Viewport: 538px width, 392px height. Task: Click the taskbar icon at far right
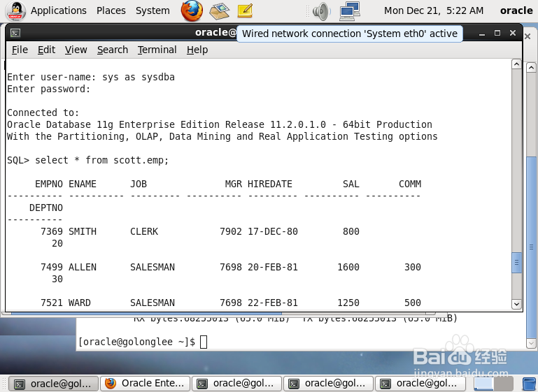(x=529, y=384)
